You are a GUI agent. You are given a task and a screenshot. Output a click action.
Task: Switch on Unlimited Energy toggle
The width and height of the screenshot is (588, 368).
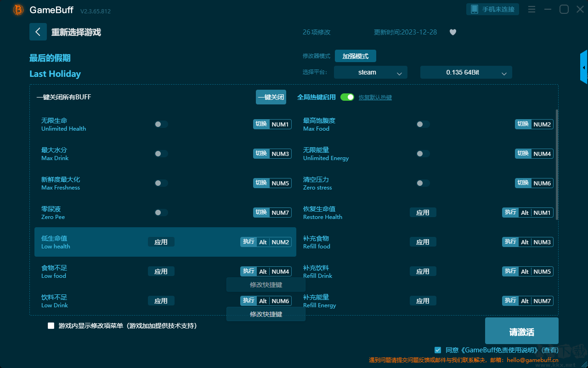[x=423, y=154]
